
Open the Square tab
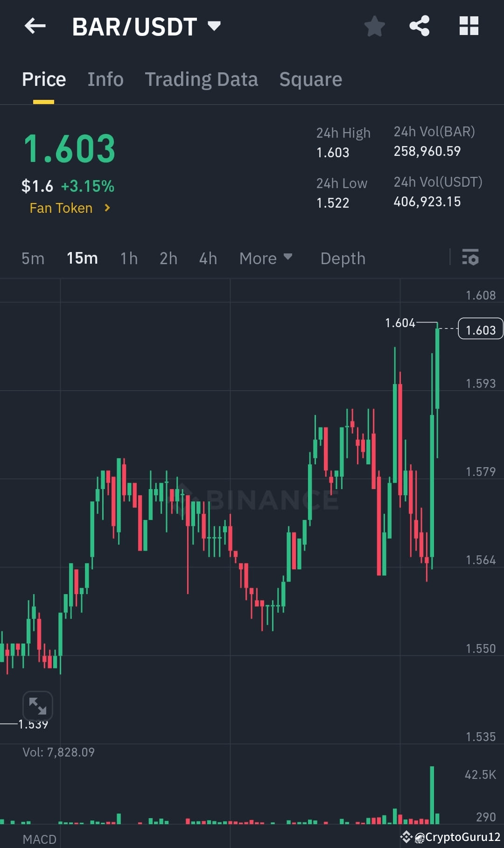[x=310, y=79]
